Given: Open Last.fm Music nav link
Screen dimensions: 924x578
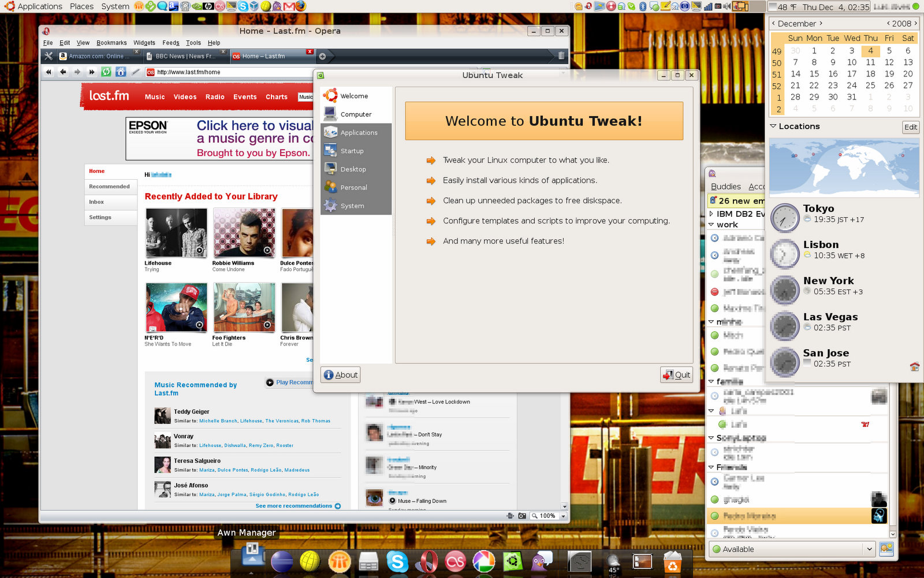Looking at the screenshot, I should point(155,97).
